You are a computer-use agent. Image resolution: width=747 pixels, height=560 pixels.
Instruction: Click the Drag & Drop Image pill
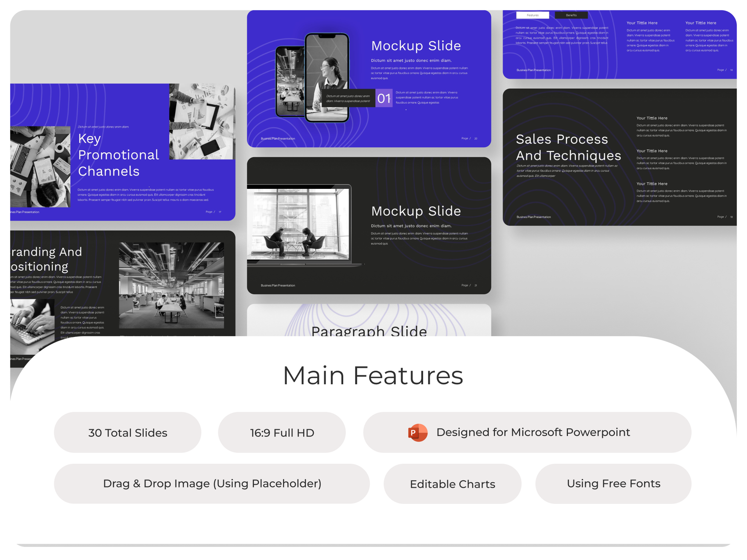(x=212, y=484)
